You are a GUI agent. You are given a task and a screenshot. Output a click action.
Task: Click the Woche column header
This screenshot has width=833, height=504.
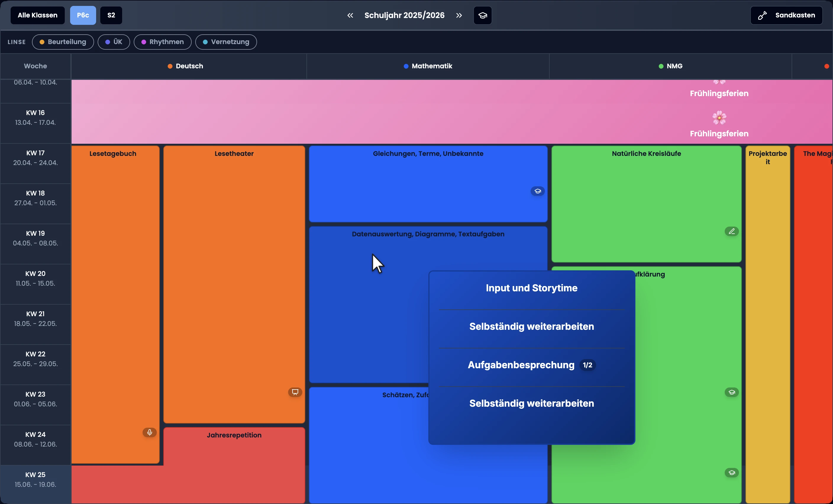[x=35, y=66]
